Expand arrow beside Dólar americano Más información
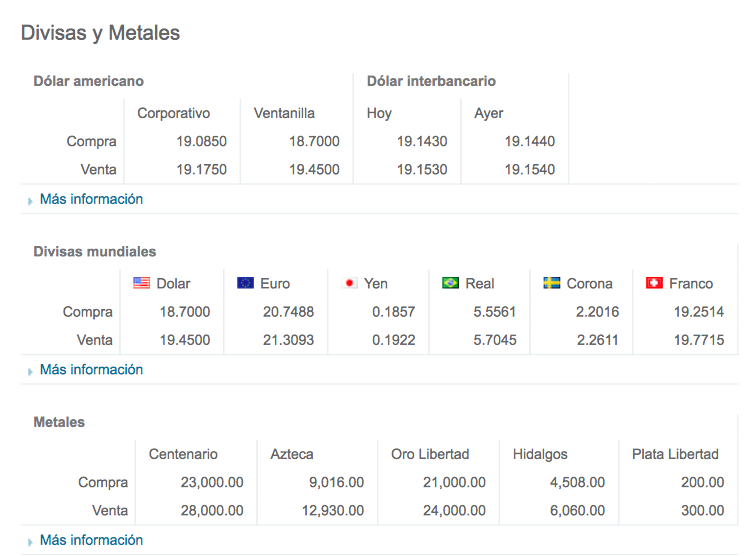Image resolution: width=750 pixels, height=556 pixels. (30, 200)
